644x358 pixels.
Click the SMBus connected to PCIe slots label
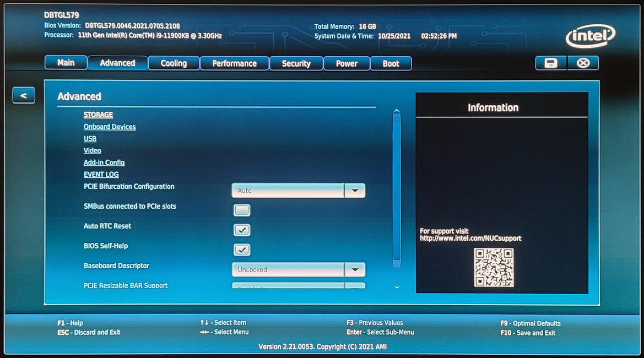[x=130, y=206]
